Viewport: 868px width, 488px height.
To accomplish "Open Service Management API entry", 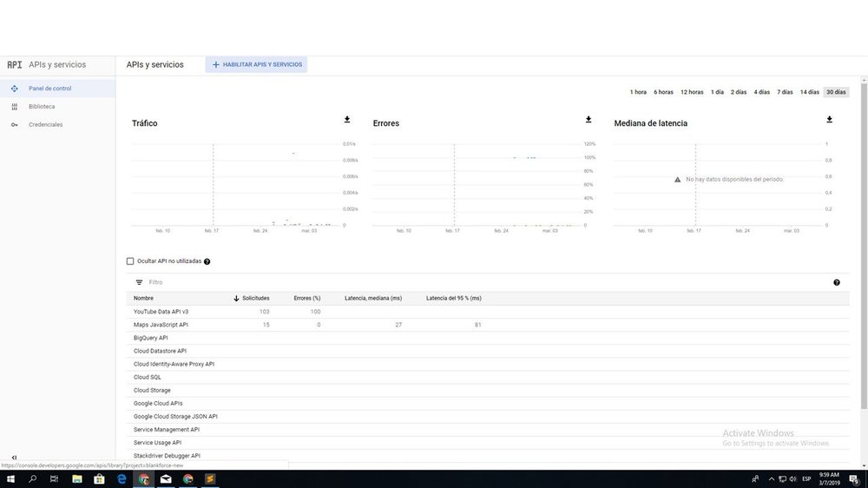I will [x=167, y=430].
